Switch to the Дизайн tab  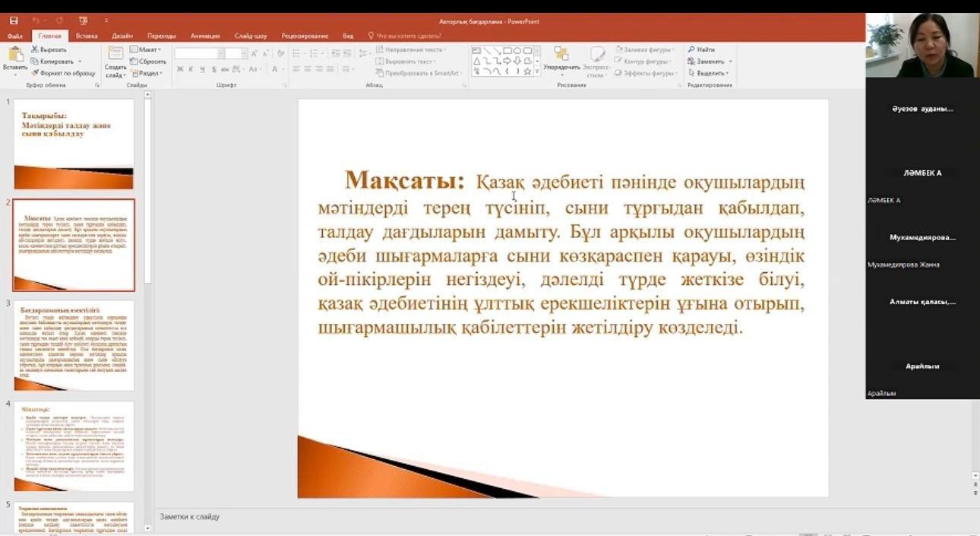click(x=122, y=36)
